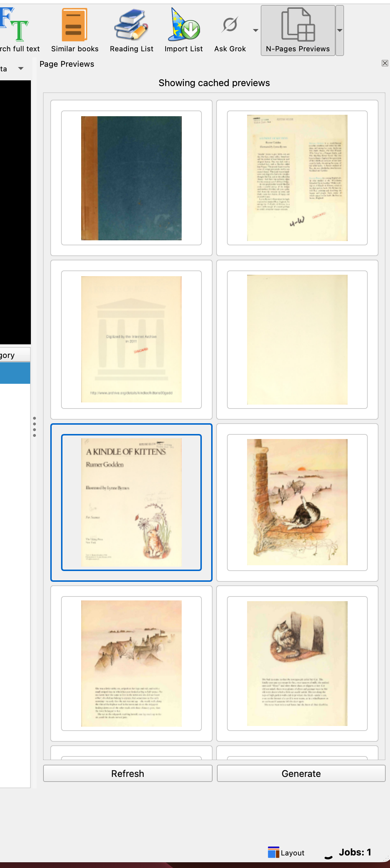
Task: Open the Search full text tool
Action: [19, 30]
